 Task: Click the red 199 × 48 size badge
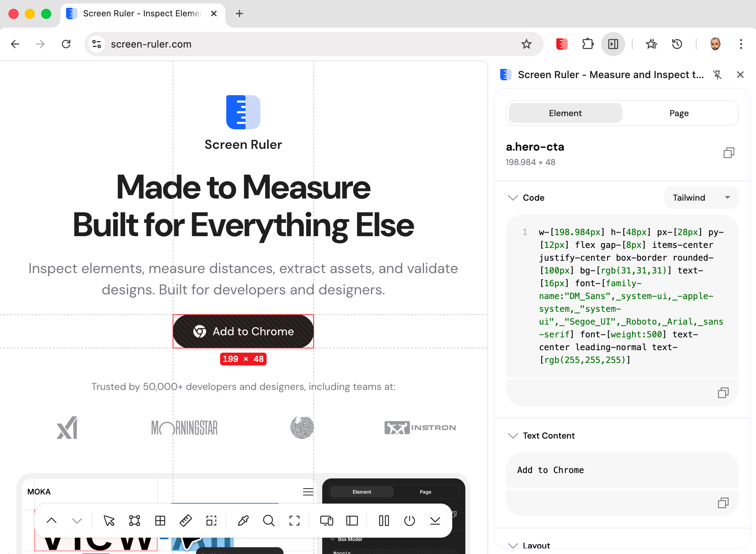pos(243,359)
